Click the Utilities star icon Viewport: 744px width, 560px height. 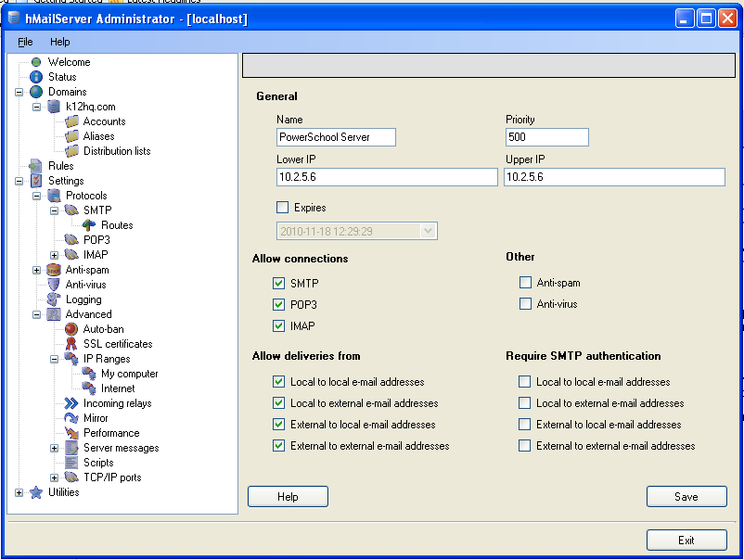coord(36,492)
